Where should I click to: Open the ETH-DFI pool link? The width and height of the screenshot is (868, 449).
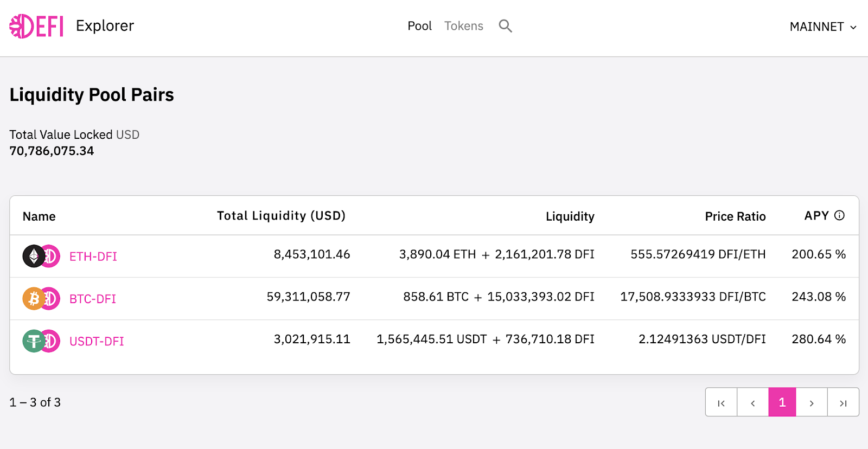[x=93, y=256]
